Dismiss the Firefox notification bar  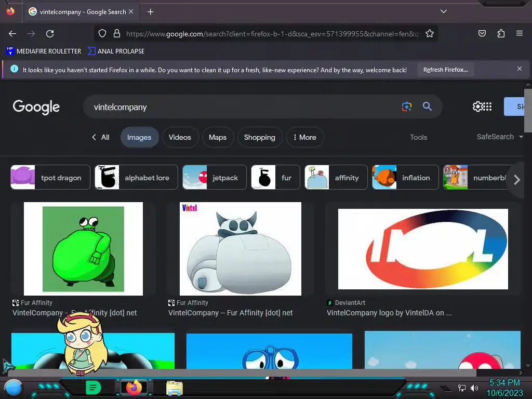[x=520, y=69]
